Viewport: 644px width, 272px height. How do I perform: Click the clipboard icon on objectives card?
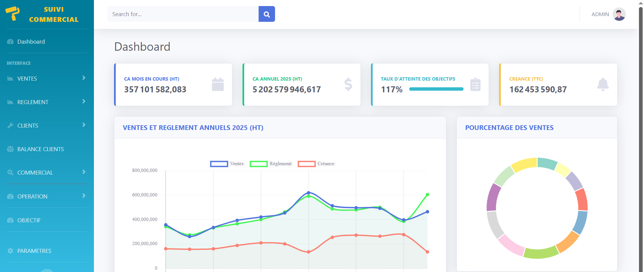475,85
